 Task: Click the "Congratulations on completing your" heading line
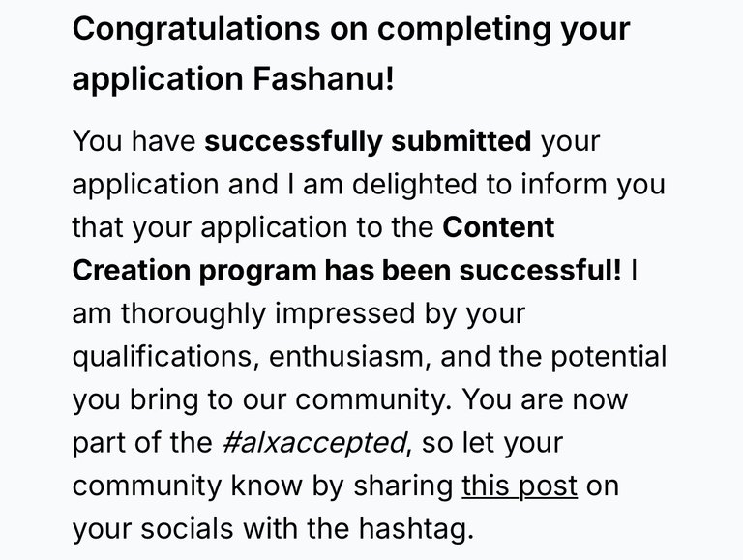351,31
